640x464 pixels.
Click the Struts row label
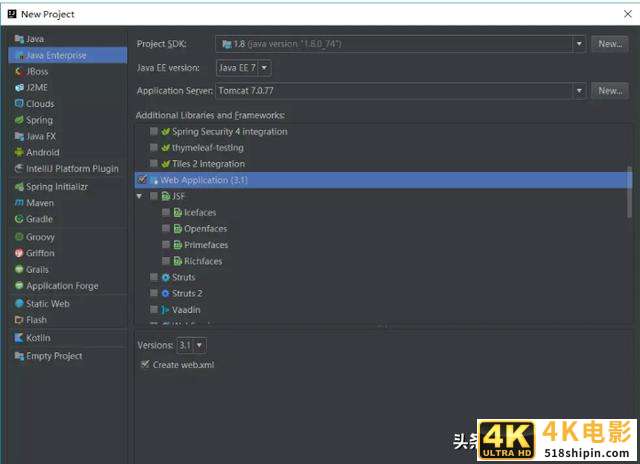(183, 278)
